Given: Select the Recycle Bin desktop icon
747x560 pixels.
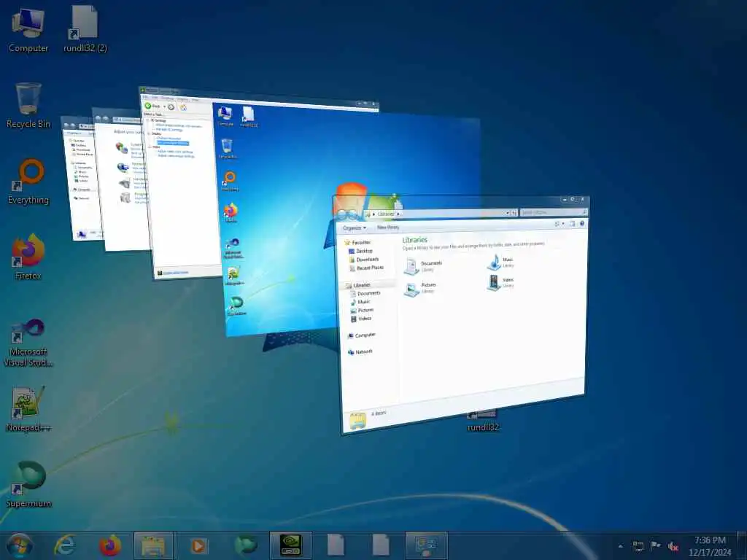Looking at the screenshot, I should tap(28, 106).
